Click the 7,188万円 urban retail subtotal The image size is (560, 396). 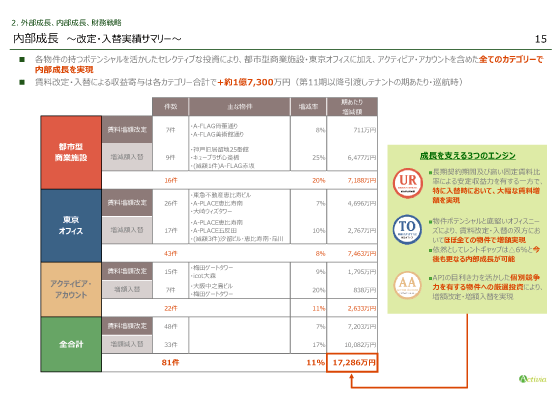[x=362, y=180]
